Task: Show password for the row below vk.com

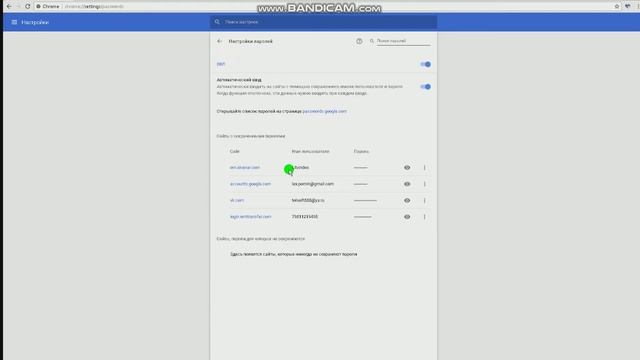Action: point(407,217)
